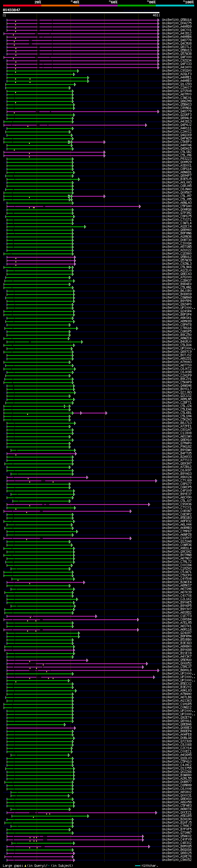Select the UniRef100_B2WCE4 entry
197x868 pixels.
pos(177,582)
